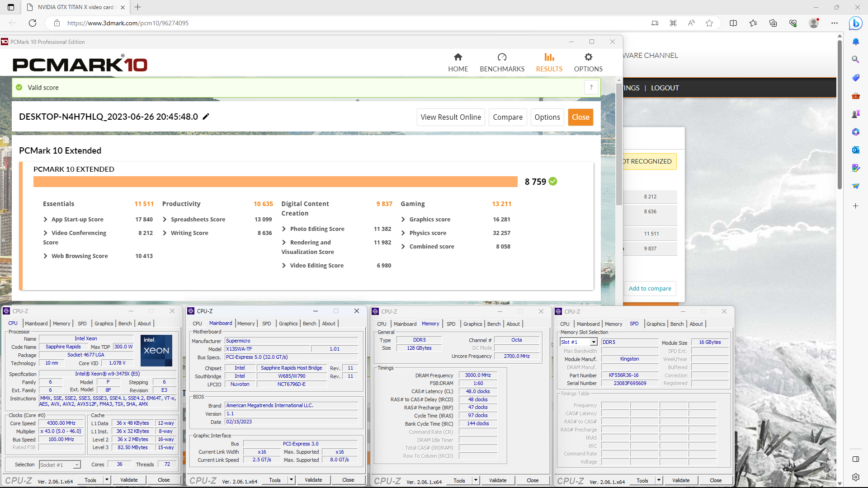Select Graphics tab in Memory CPU-Z window
The image size is (868, 488).
click(x=472, y=324)
